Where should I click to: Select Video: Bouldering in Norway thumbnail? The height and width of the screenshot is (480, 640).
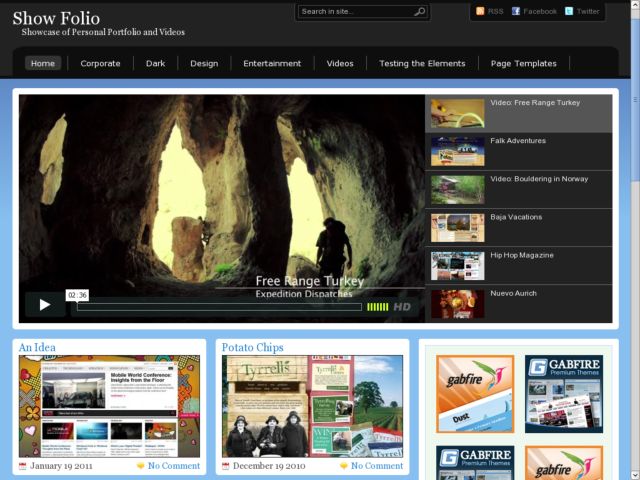point(458,190)
